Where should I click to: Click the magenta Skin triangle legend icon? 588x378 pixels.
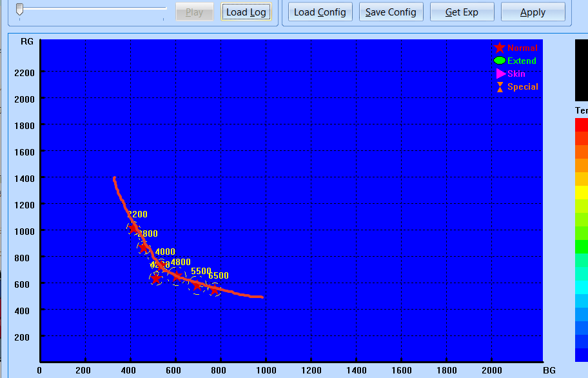pyautogui.click(x=500, y=74)
